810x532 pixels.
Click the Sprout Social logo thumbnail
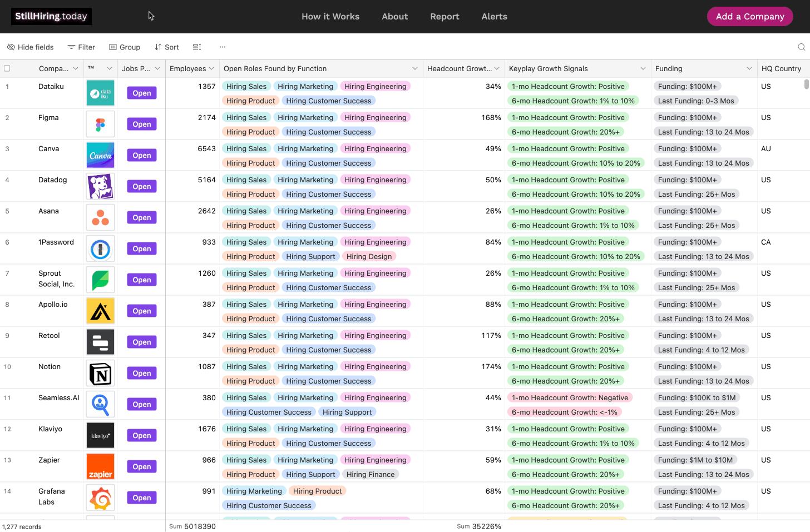100,280
